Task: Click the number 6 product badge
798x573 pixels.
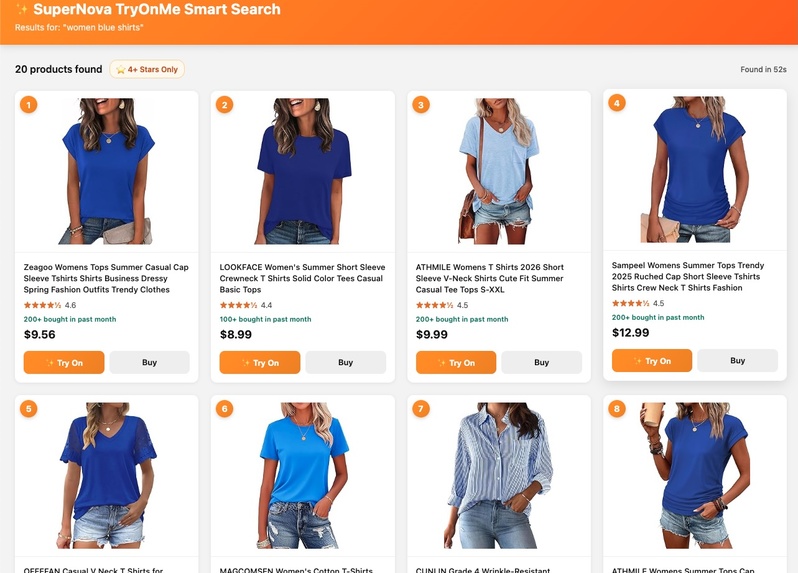Action: click(x=224, y=409)
